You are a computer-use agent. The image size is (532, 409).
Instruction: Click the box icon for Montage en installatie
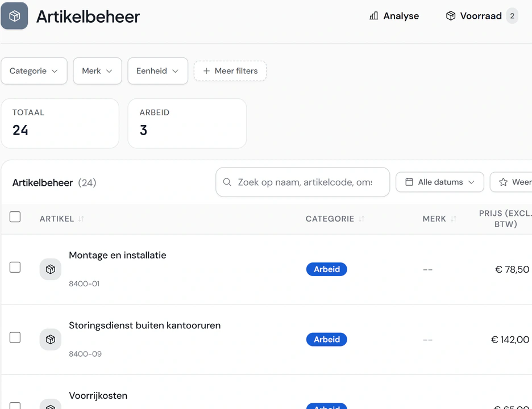click(51, 269)
